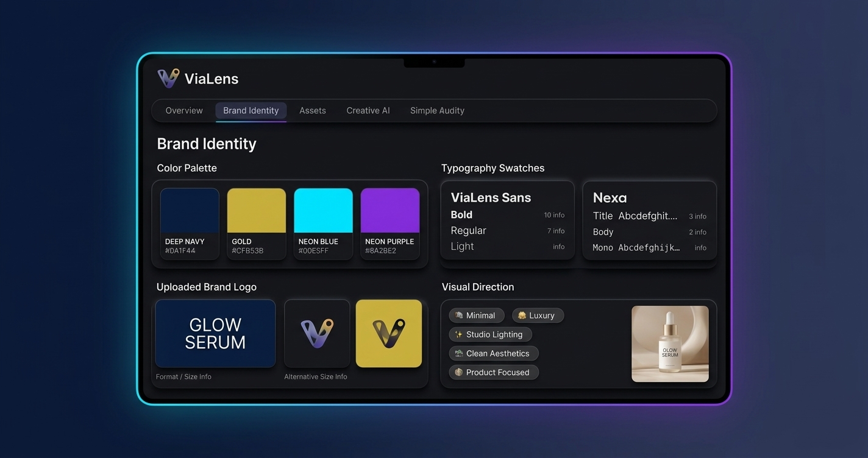Image resolution: width=868 pixels, height=458 pixels.
Task: Click the #00E5FF hex code text
Action: coord(313,251)
